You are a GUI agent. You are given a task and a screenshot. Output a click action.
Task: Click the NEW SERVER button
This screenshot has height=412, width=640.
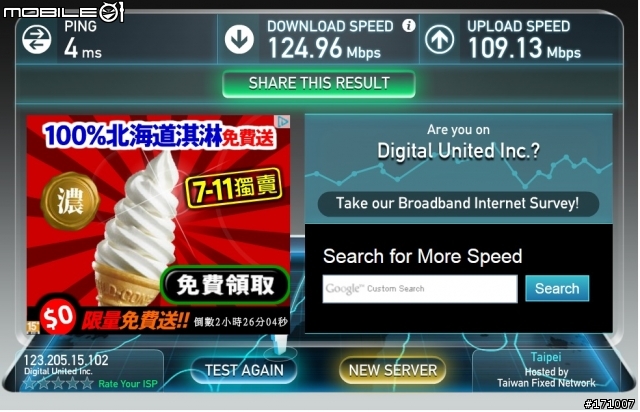(x=392, y=370)
